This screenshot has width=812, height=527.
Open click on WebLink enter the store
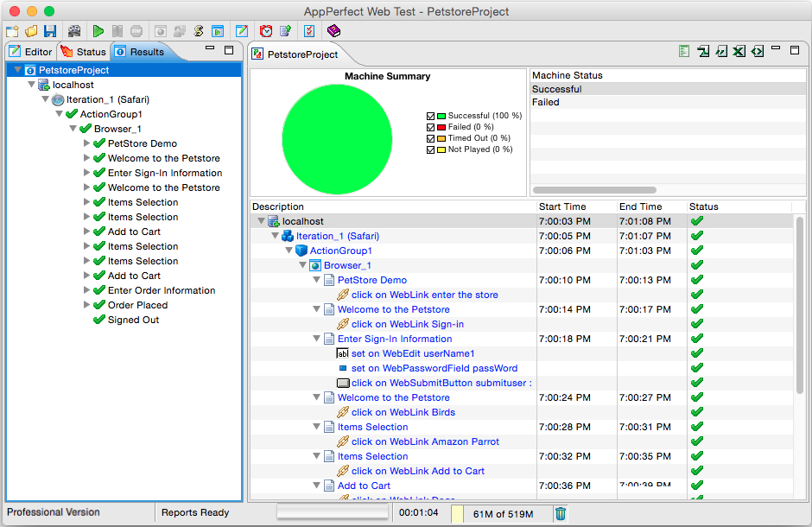click(425, 295)
